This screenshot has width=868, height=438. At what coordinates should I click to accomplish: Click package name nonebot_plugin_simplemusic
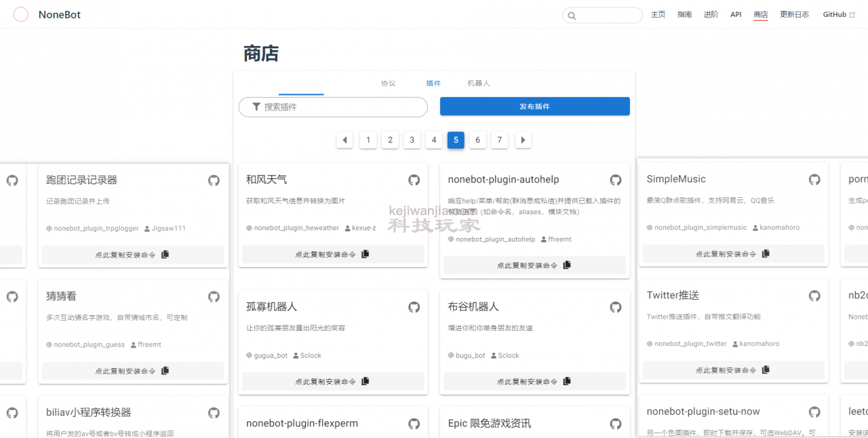701,228
